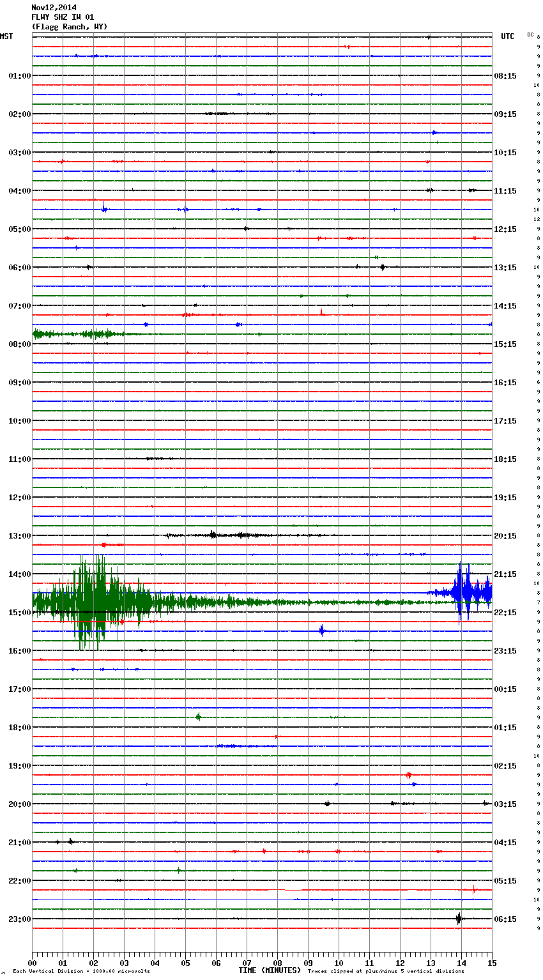
Task: Click the 06:15 UTC time label
Action: [x=505, y=919]
